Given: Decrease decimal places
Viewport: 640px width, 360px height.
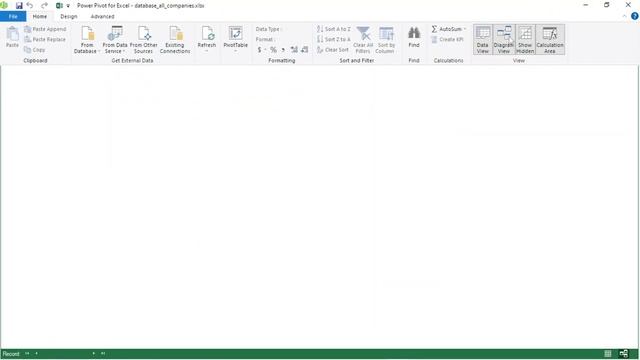Looking at the screenshot, I should click(304, 50).
